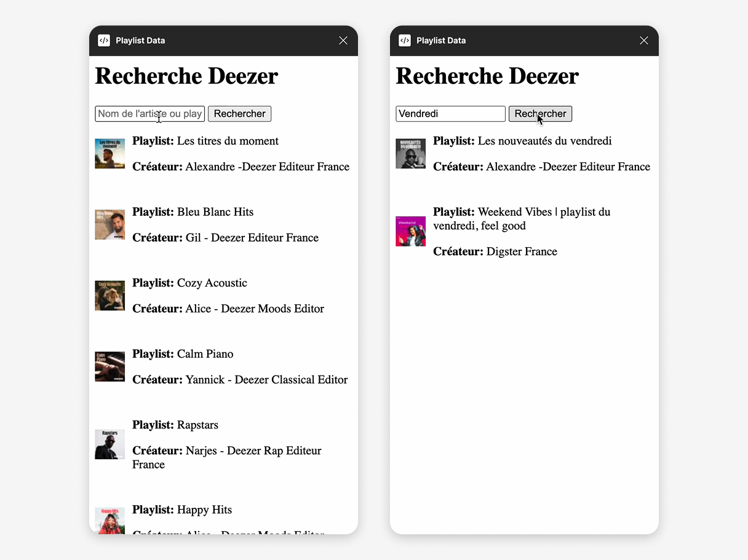Click creator Alexandre under Les nouveautés du vendredi
The height and width of the screenshot is (560, 748).
568,167
